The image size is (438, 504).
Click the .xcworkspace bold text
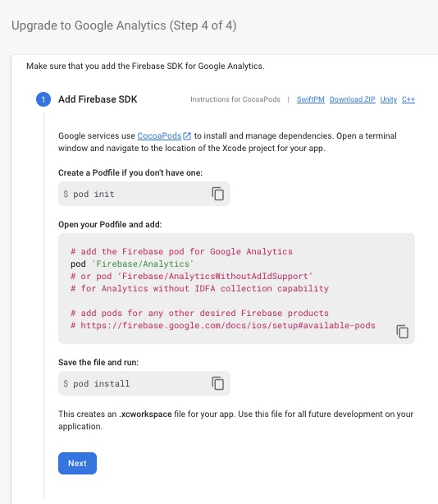(145, 414)
